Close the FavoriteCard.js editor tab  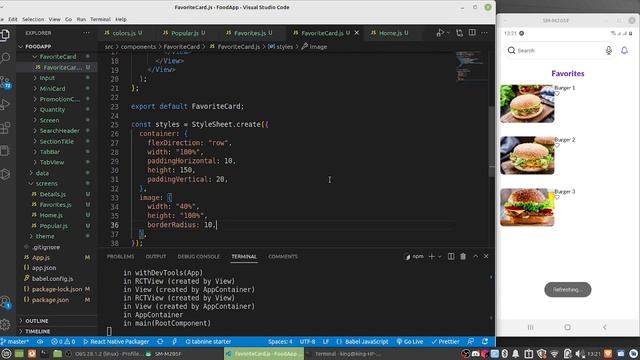[x=357, y=33]
